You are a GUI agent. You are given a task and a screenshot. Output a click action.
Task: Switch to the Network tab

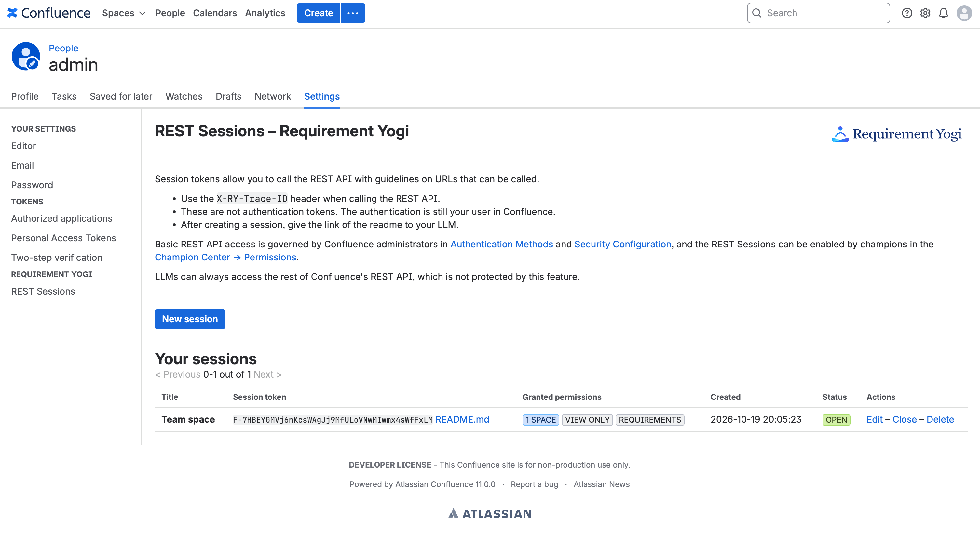(273, 96)
